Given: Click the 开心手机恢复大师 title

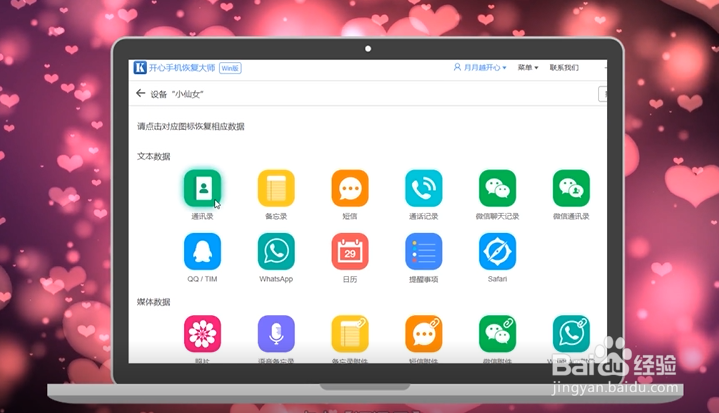Looking at the screenshot, I should (182, 68).
